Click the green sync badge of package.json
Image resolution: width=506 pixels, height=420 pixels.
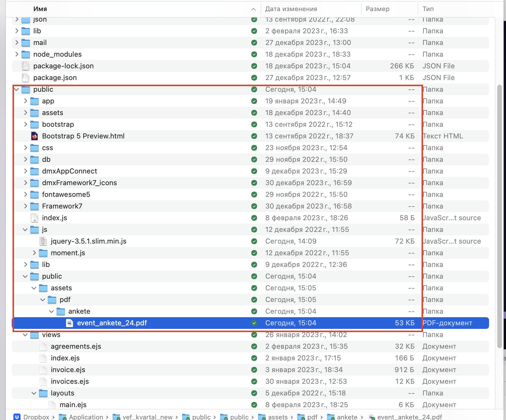coord(254,78)
